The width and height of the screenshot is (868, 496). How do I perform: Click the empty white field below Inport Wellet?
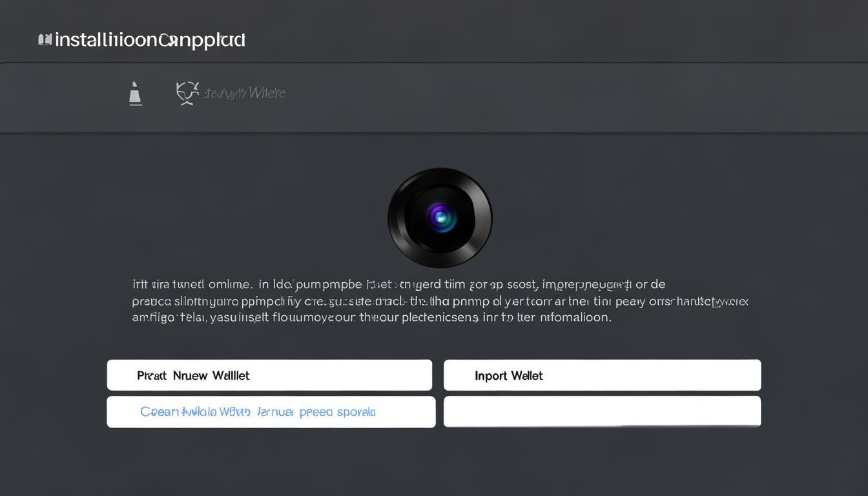coord(602,411)
